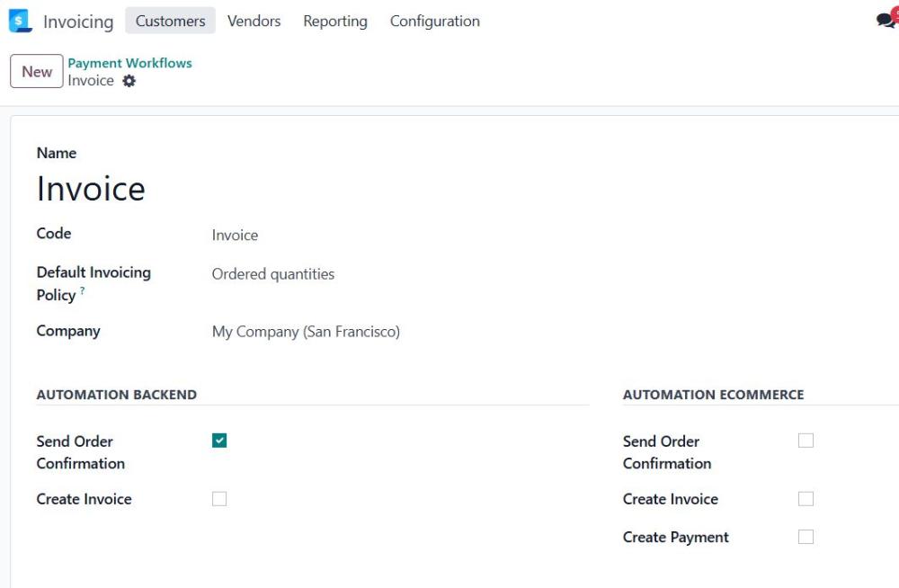Open the gear actions menu beside Invoice
This screenshot has height=588, width=899.
[129, 81]
